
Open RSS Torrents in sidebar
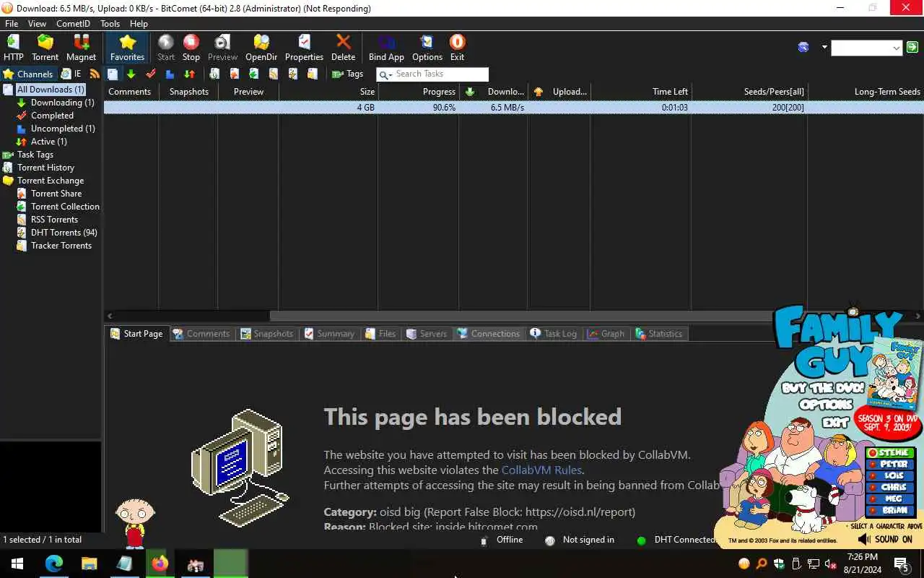[54, 220]
